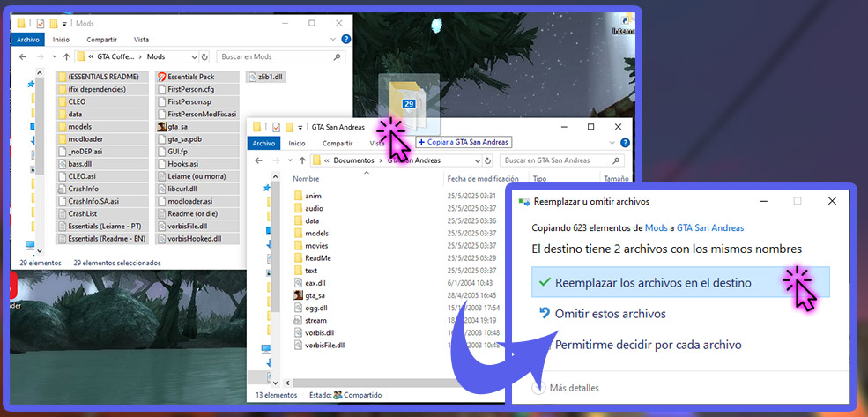Select the (ESSENTIALS README) folder
The width and height of the screenshot is (868, 417).
coord(102,77)
